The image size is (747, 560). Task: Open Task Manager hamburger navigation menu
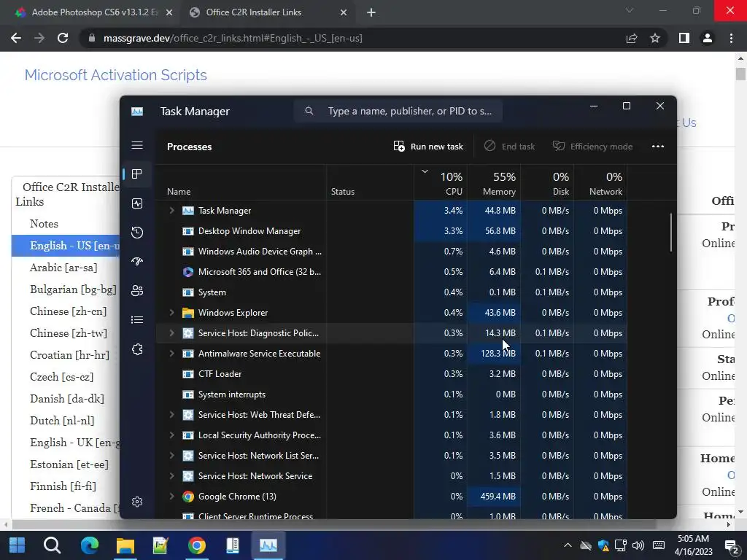(x=137, y=145)
